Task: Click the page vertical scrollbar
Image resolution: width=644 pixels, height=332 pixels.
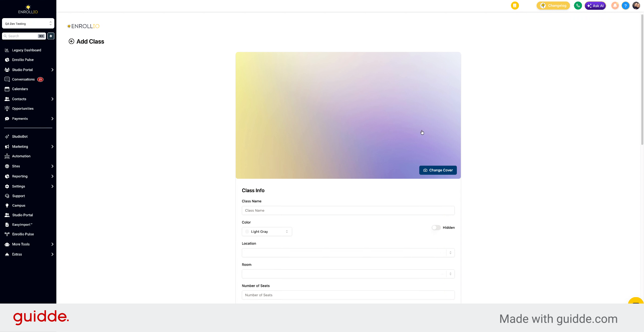Action: (642, 79)
